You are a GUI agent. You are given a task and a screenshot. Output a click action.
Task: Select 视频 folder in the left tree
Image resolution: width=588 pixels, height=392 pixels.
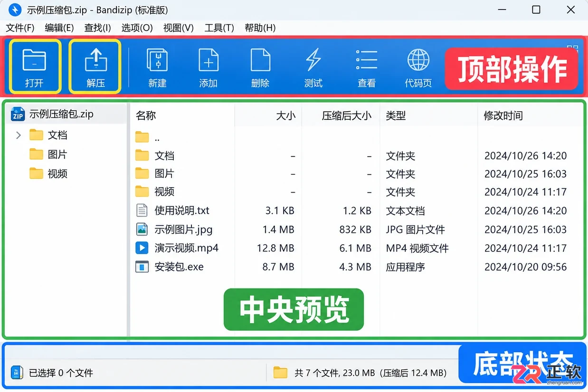pyautogui.click(x=57, y=173)
